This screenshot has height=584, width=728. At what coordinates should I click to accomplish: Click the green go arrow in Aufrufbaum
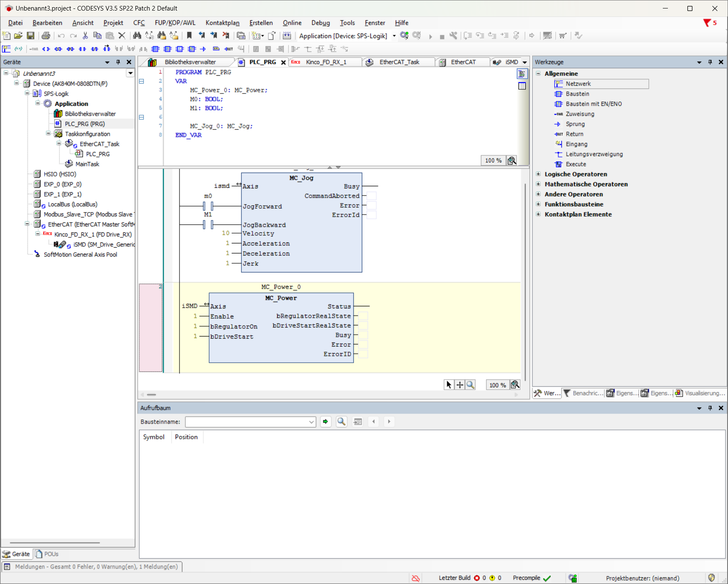325,421
